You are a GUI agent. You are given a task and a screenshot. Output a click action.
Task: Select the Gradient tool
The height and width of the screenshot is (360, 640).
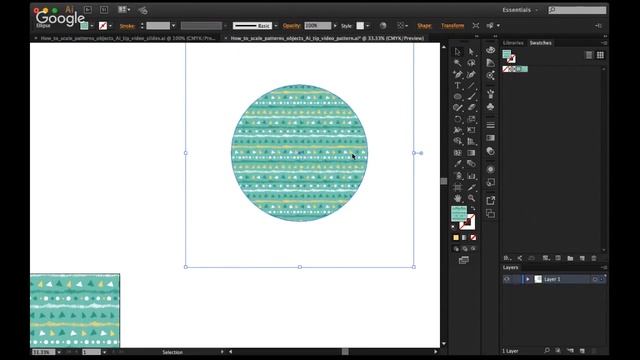tap(471, 153)
